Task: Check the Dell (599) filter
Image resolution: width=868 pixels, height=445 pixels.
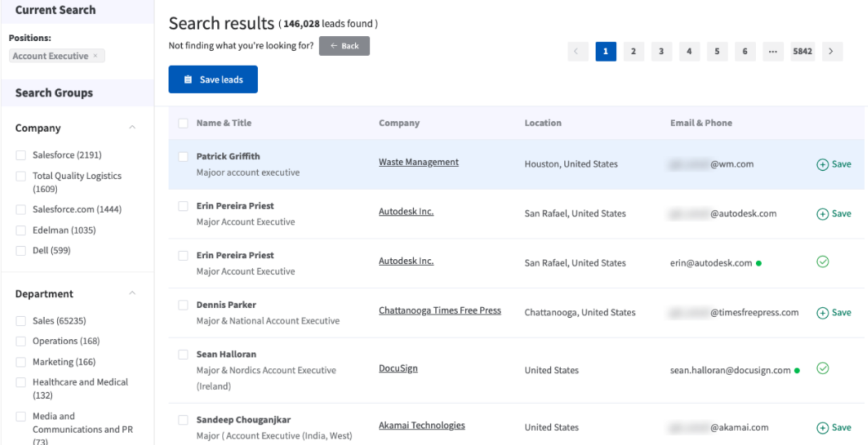Action: [21, 251]
